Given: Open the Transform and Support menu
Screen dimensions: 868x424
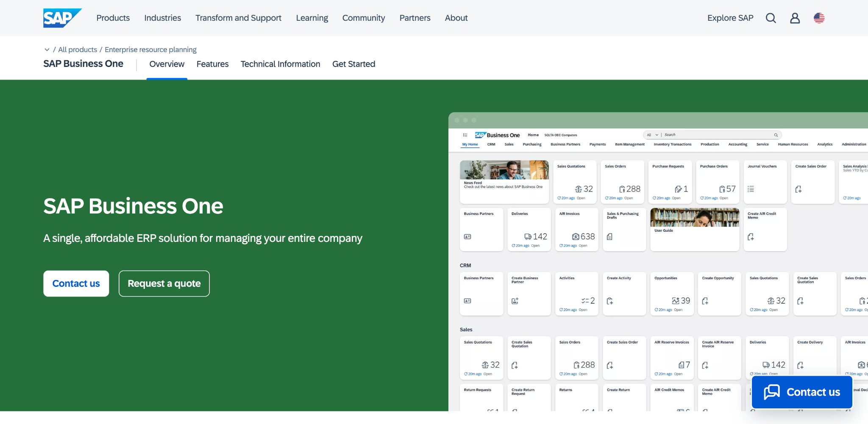Looking at the screenshot, I should pos(239,18).
